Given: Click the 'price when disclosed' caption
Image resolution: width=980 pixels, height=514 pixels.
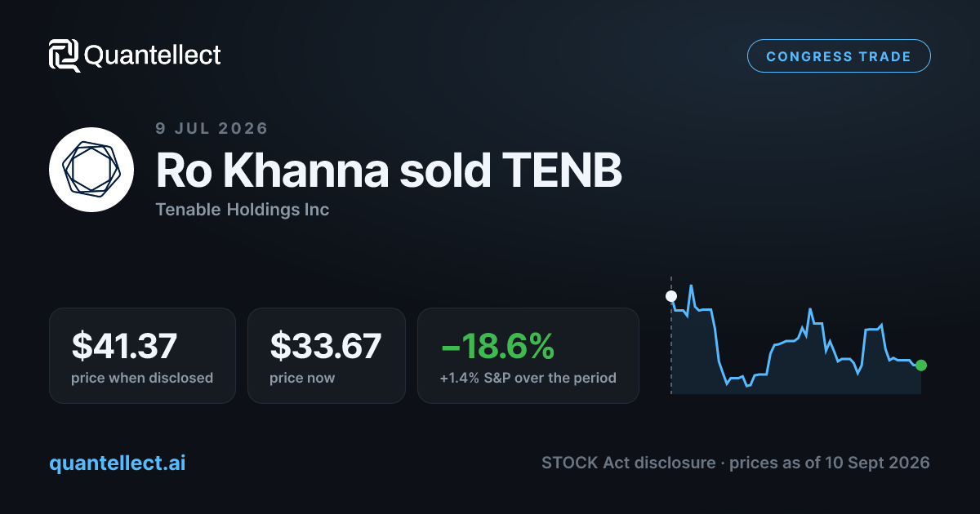Looking at the screenshot, I should (142, 378).
